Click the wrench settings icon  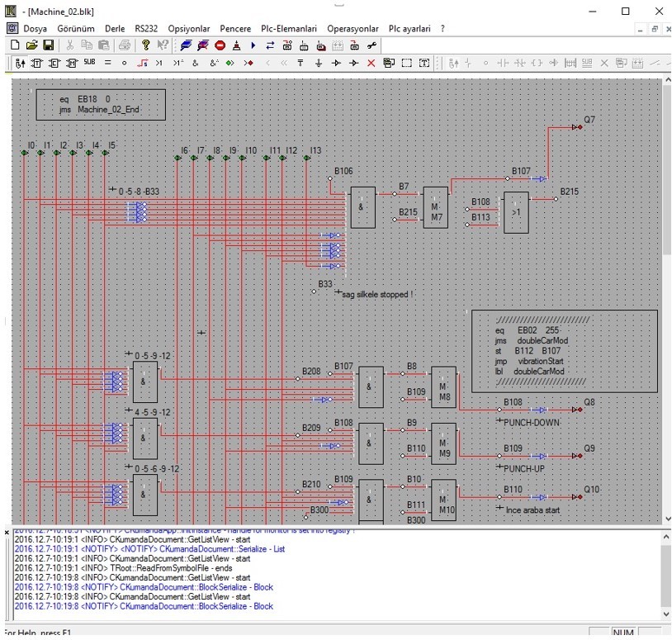[371, 45]
